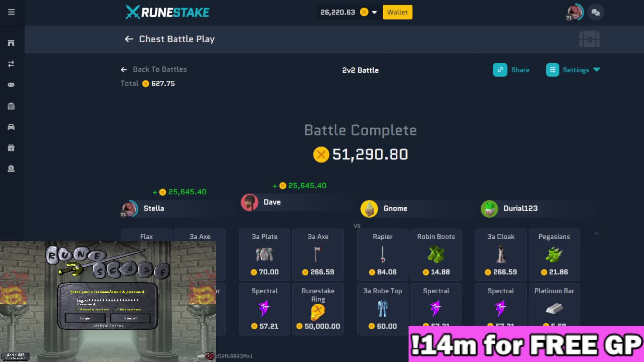Select the Pegasians item card

tap(554, 255)
